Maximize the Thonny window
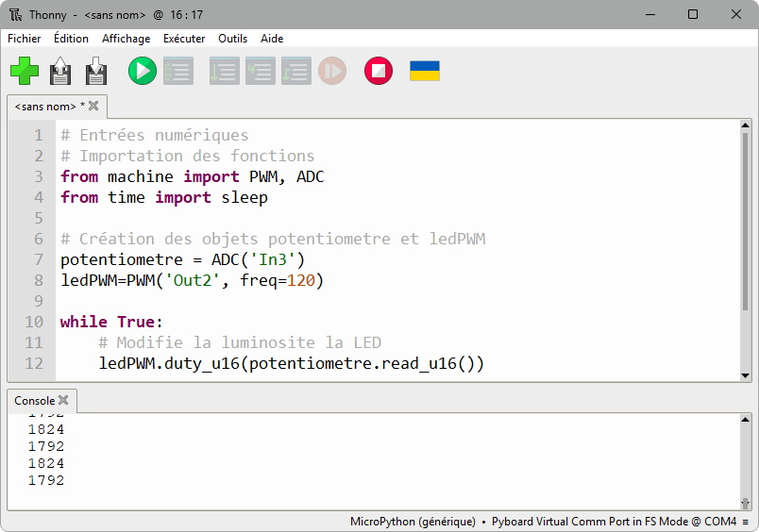Image resolution: width=759 pixels, height=532 pixels. (693, 14)
